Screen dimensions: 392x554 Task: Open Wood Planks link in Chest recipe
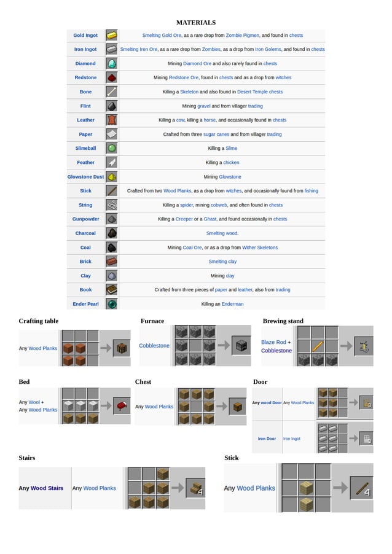(x=159, y=407)
